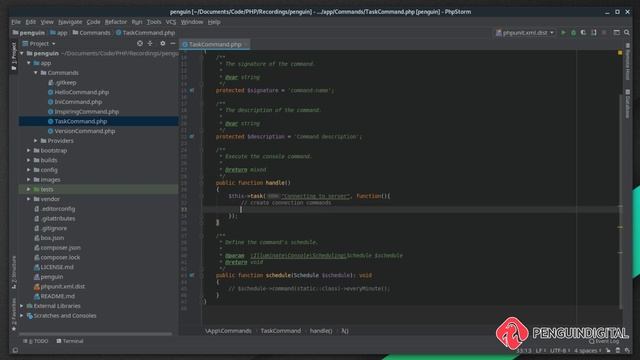The height and width of the screenshot is (360, 640).
Task: Select README.md file
Action: pyautogui.click(x=58, y=296)
